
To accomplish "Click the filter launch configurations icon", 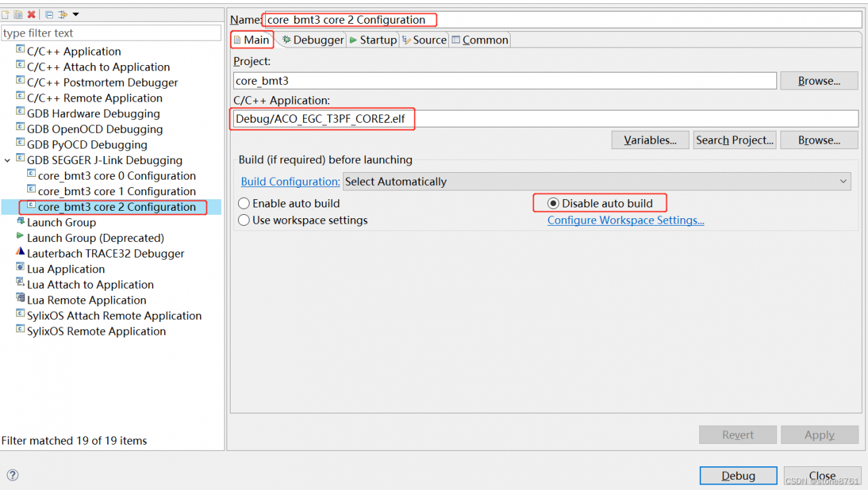I will pyautogui.click(x=62, y=14).
